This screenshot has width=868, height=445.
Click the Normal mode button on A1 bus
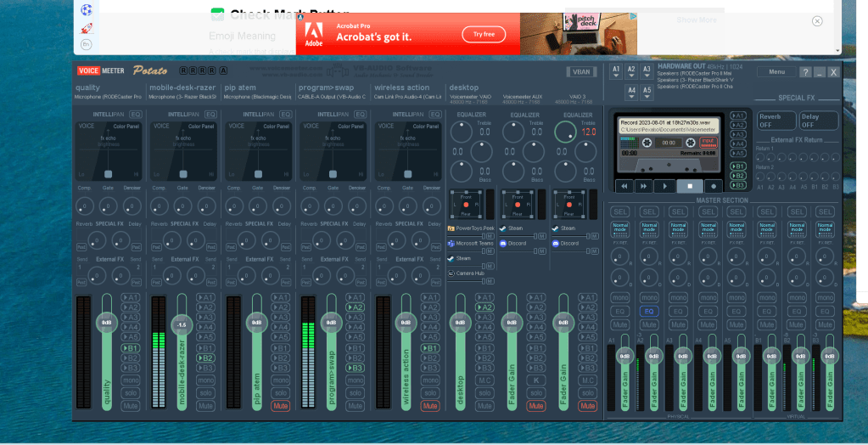[x=620, y=228]
